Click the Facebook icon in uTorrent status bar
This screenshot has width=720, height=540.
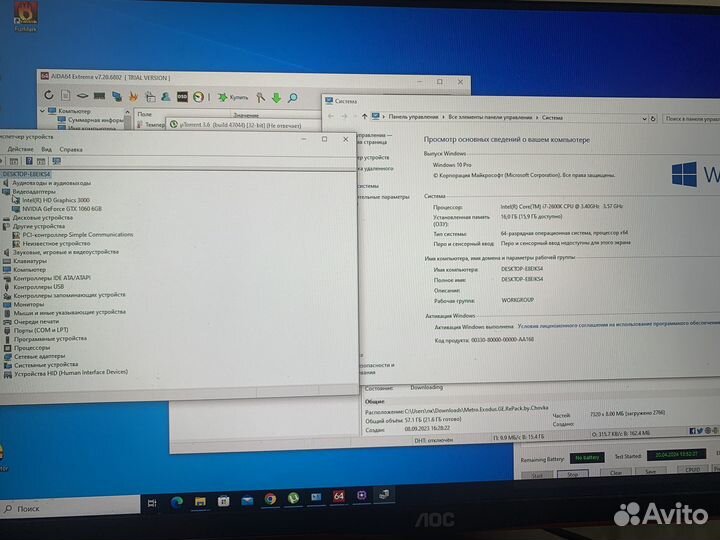click(x=692, y=431)
